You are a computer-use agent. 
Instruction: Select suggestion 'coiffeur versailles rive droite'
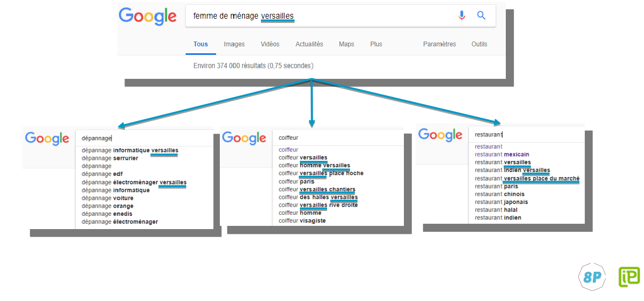(319, 205)
